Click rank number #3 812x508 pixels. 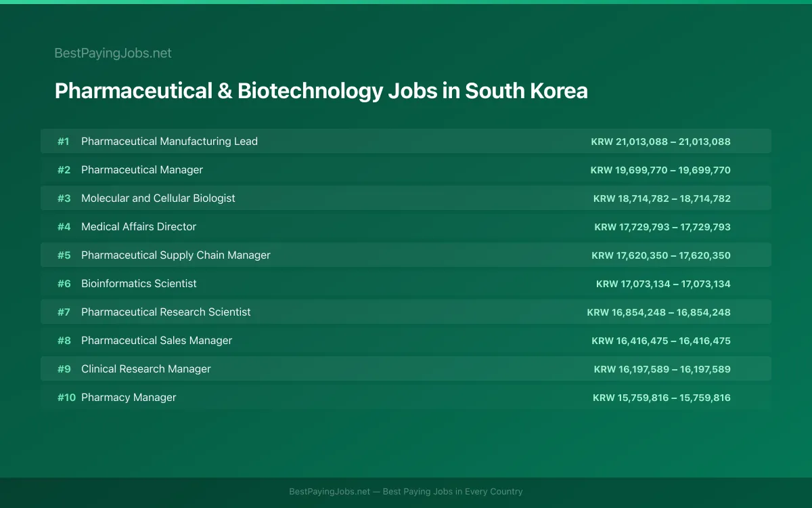pos(64,198)
